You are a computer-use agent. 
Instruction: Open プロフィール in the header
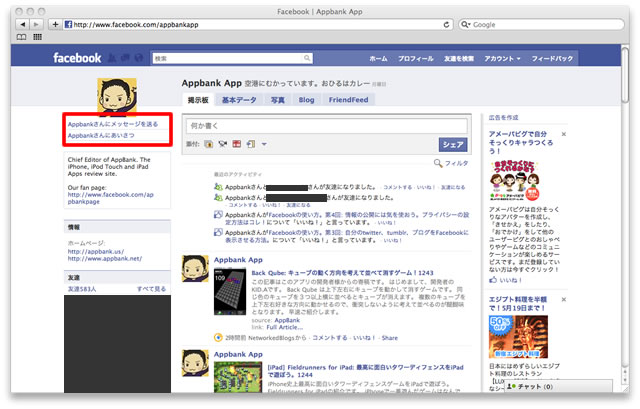pyautogui.click(x=416, y=59)
